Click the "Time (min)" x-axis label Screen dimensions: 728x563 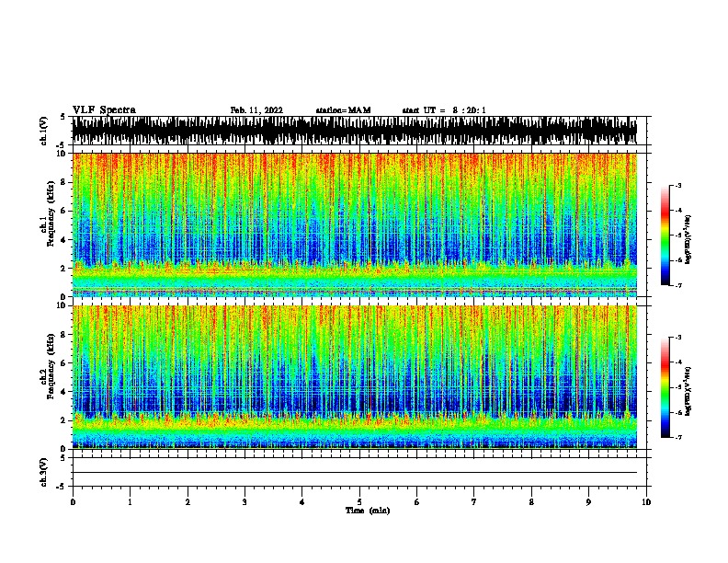pos(368,511)
